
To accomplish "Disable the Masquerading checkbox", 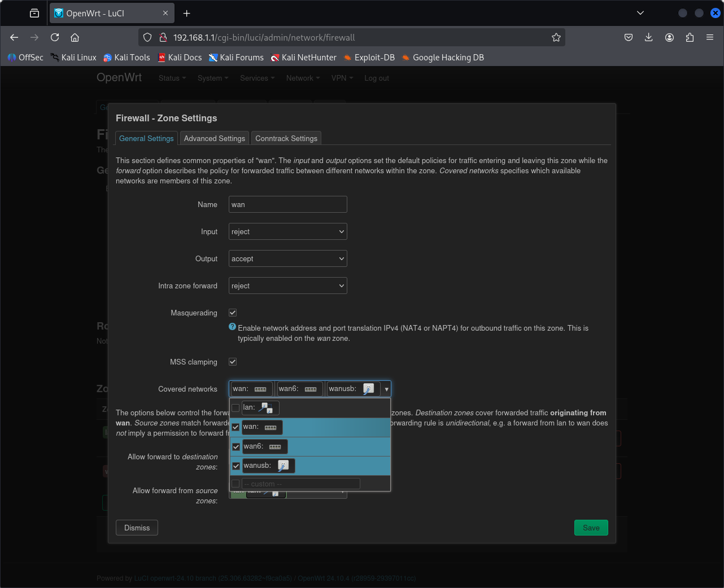I will (x=233, y=313).
